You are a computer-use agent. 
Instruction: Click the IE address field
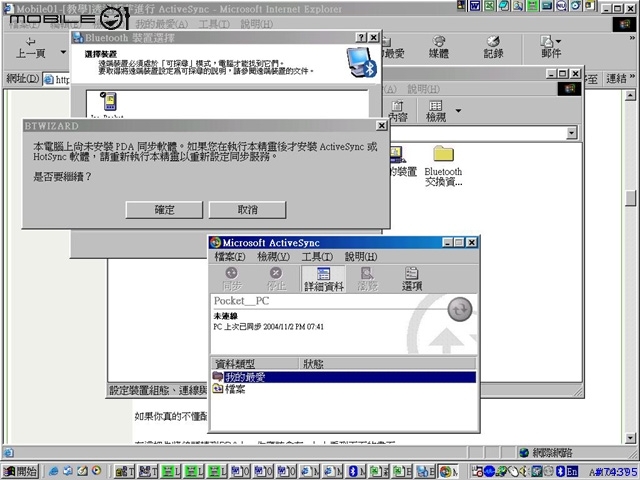(57, 79)
